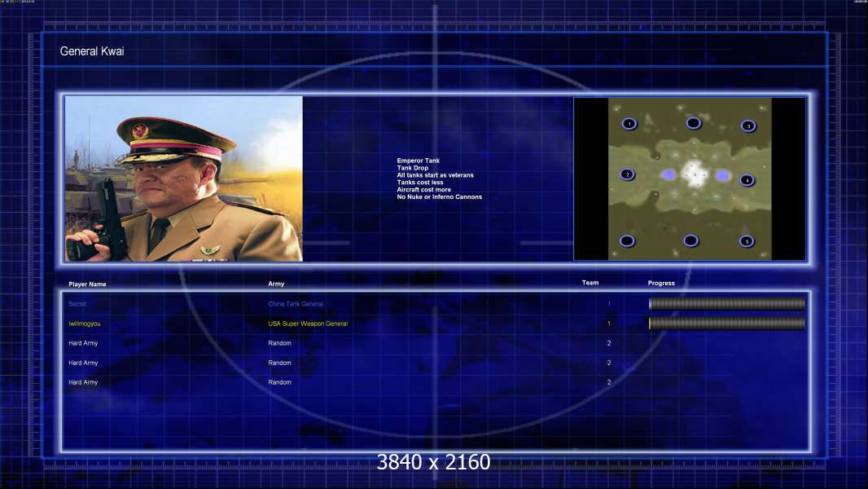Select start position 2 on the map
This screenshot has height=489, width=868.
(x=627, y=174)
